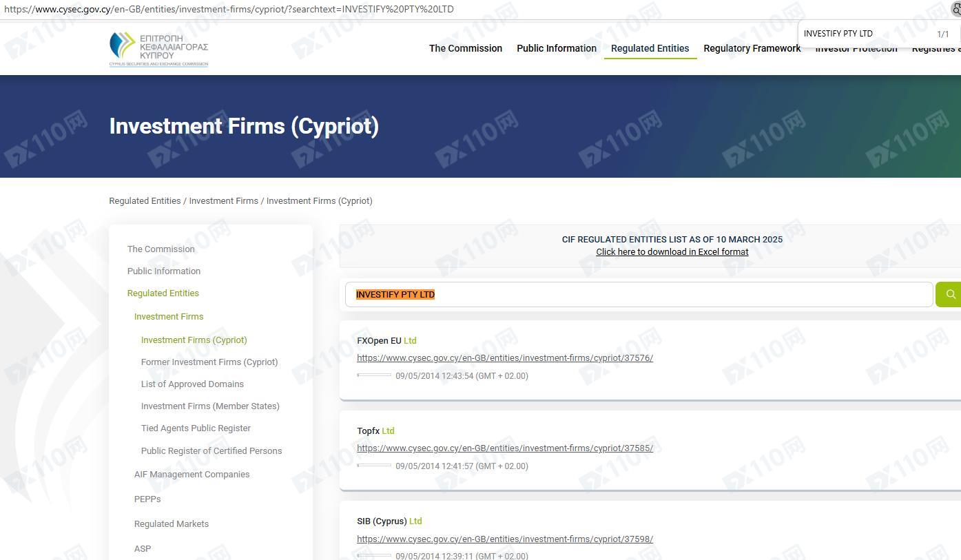Open the CySEC logo home link
The width and height of the screenshot is (961, 560).
click(x=158, y=48)
